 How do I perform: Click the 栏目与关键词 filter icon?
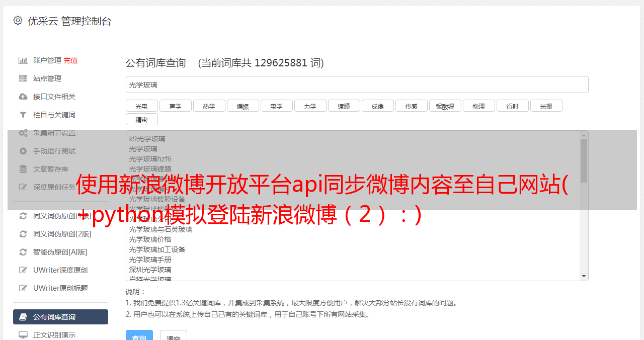pos(23,115)
